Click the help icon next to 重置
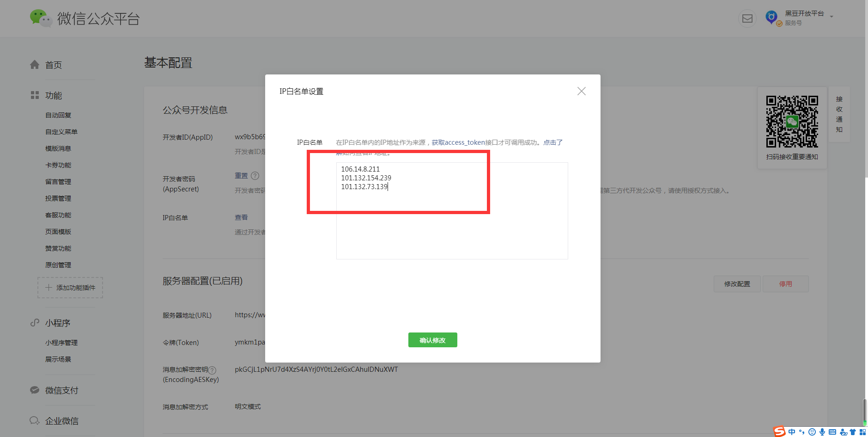This screenshot has height=437, width=868. [255, 176]
